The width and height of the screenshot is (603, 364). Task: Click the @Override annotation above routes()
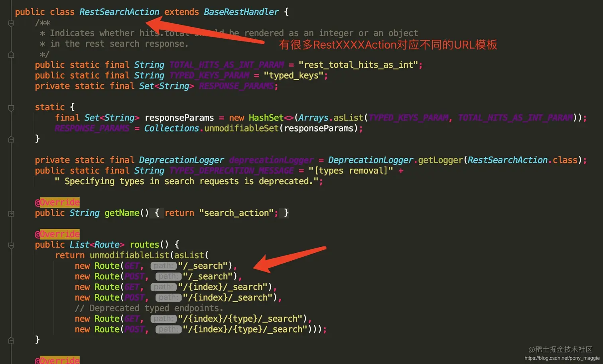pos(57,234)
